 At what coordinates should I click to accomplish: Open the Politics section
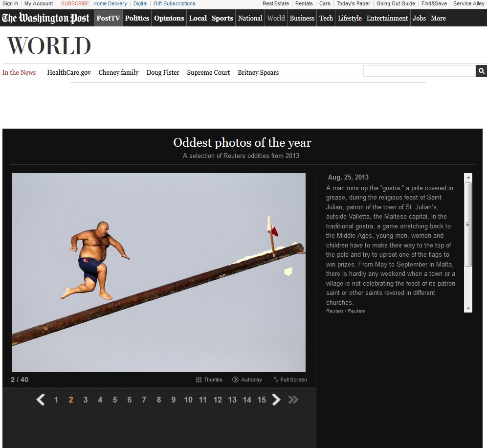137,18
